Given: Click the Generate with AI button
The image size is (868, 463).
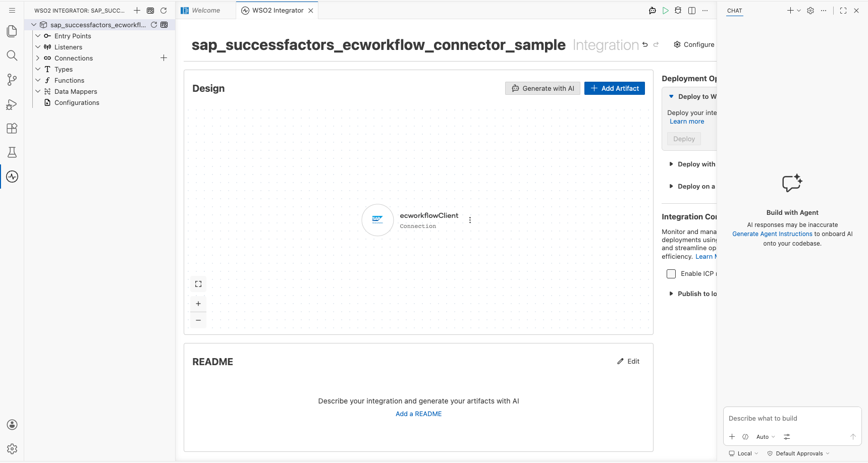Looking at the screenshot, I should coord(543,89).
